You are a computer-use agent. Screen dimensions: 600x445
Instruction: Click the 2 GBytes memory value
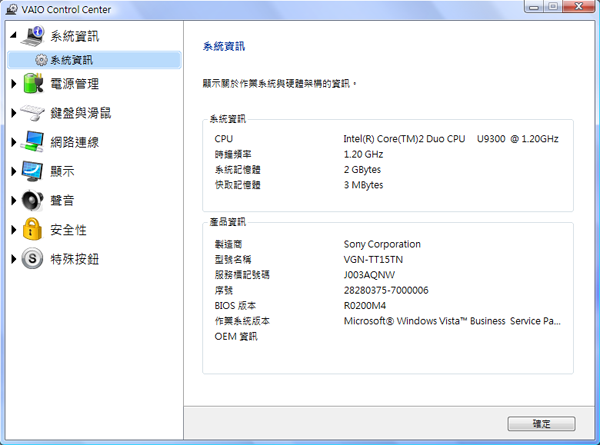click(362, 170)
